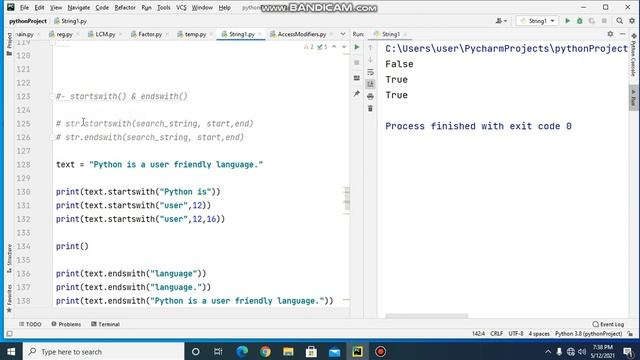The image size is (640, 360).
Task: Toggle tool window stripes icon in status bar
Action: 9,334
